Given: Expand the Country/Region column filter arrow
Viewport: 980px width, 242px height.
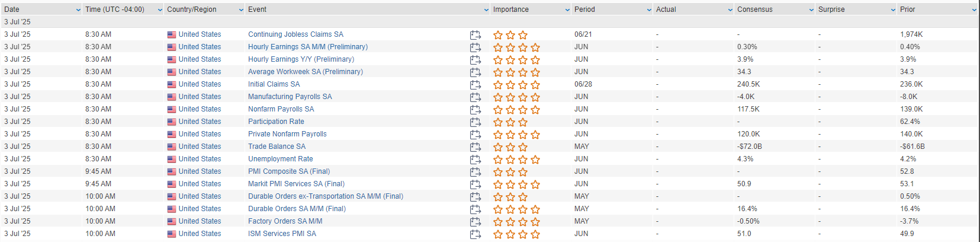Looking at the screenshot, I should (241, 10).
